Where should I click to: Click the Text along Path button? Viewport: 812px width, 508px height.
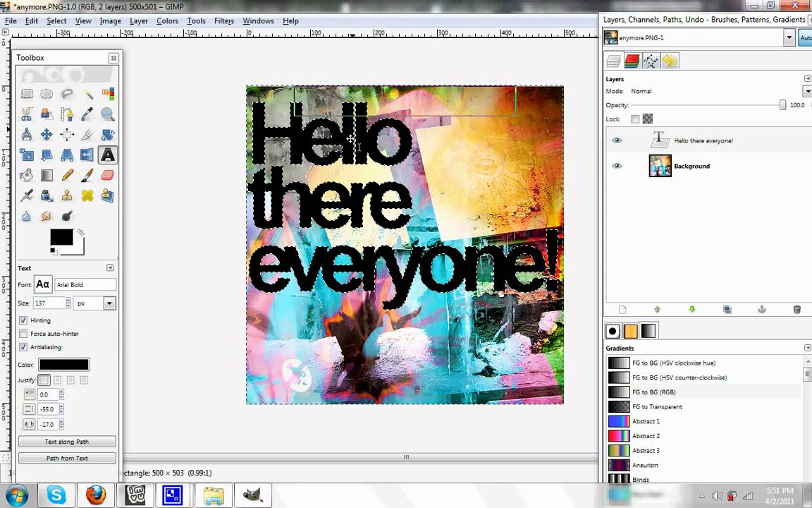point(67,442)
